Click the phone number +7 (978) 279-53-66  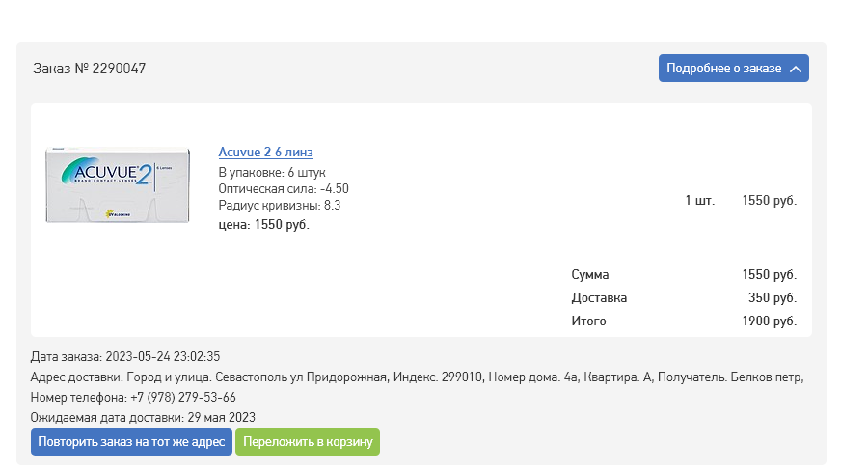(181, 397)
